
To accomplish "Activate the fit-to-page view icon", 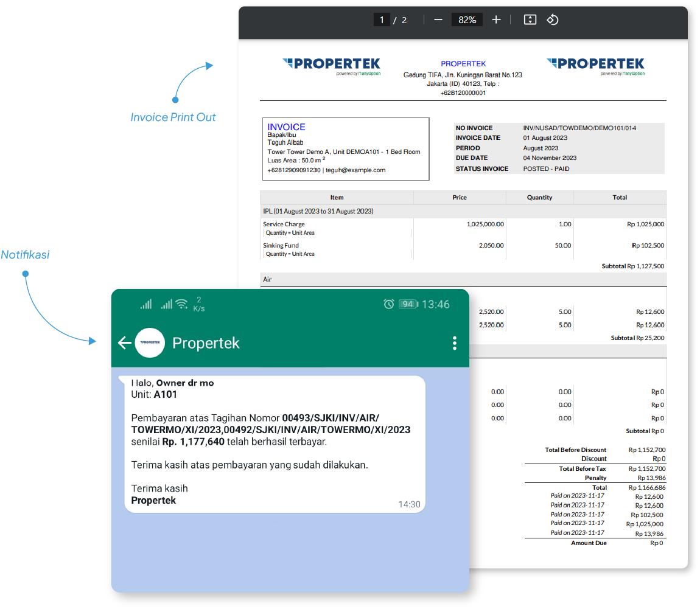I will 530,19.
